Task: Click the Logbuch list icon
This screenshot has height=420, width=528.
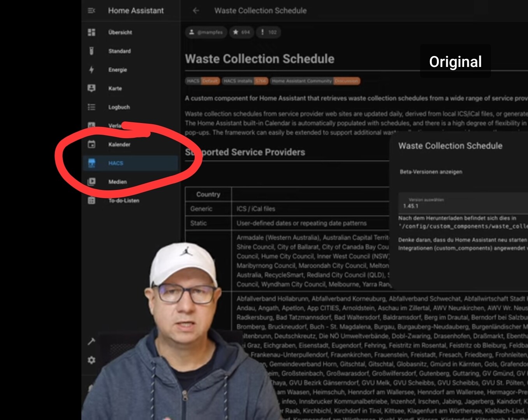Action: pyautogui.click(x=92, y=107)
